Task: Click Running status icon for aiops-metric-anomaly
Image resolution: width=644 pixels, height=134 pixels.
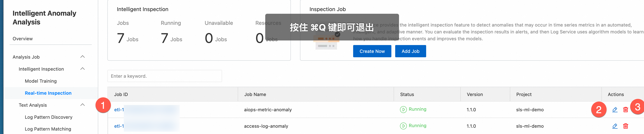Action: pyautogui.click(x=403, y=110)
